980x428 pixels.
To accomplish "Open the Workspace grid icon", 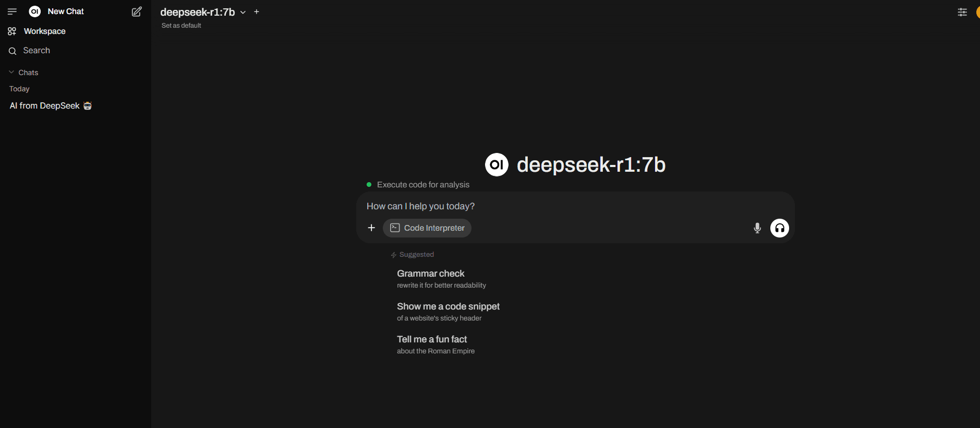I will (x=12, y=31).
